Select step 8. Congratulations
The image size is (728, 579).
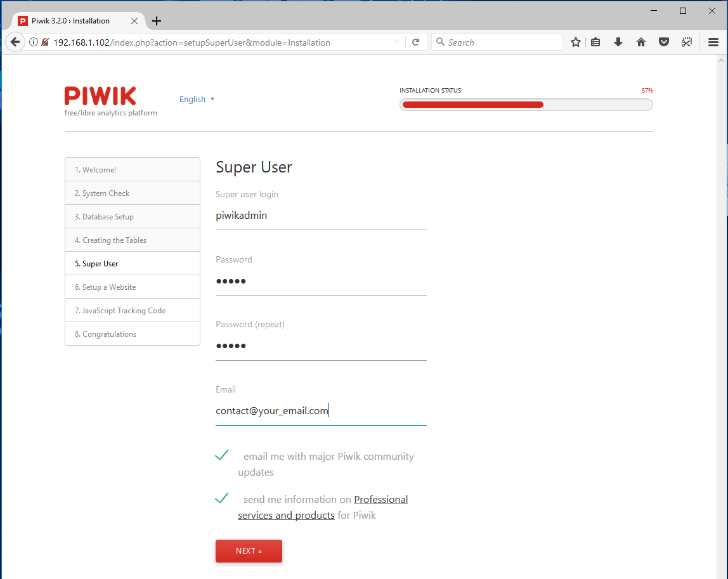(133, 334)
